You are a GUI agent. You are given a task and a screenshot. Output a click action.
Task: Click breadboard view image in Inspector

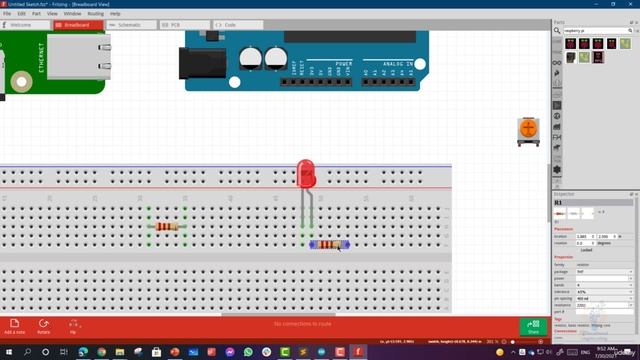click(560, 213)
